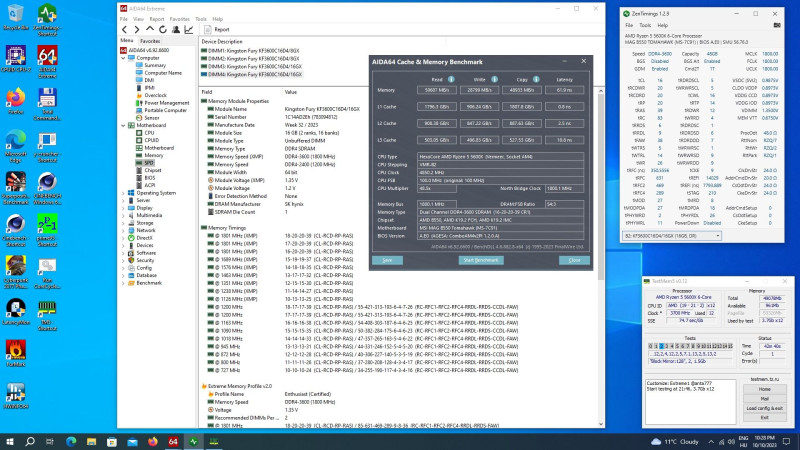The width and height of the screenshot is (800, 450).
Task: Select Sensor in AIDA64 tree
Action: (152, 117)
